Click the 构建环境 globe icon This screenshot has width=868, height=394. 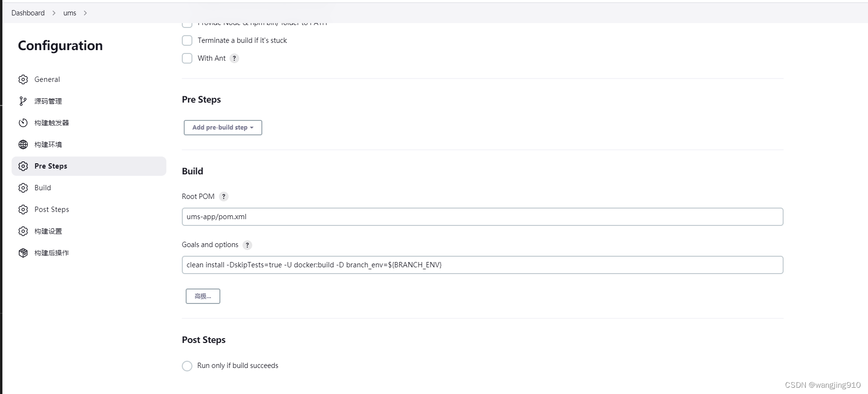[x=23, y=144]
